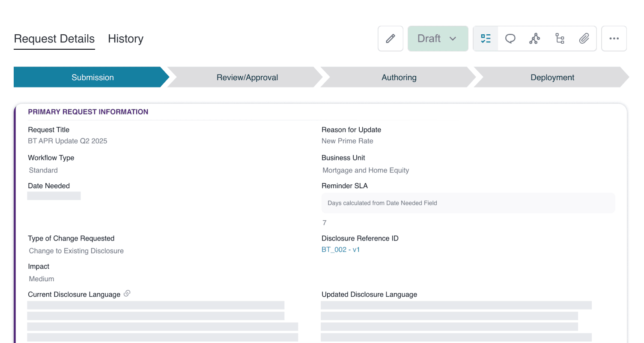Open the more options ellipsis menu
The height and width of the screenshot is (343, 644).
coord(614,39)
